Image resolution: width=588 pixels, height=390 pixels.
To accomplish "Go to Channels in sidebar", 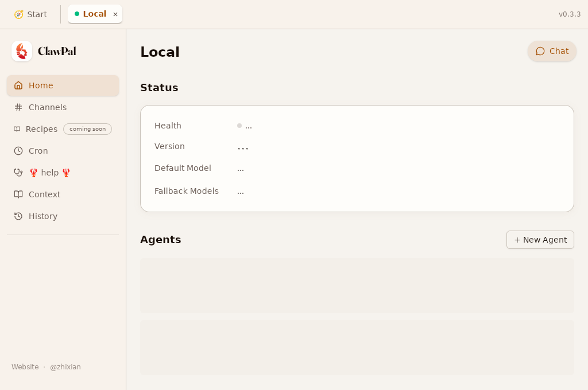I will click(63, 107).
